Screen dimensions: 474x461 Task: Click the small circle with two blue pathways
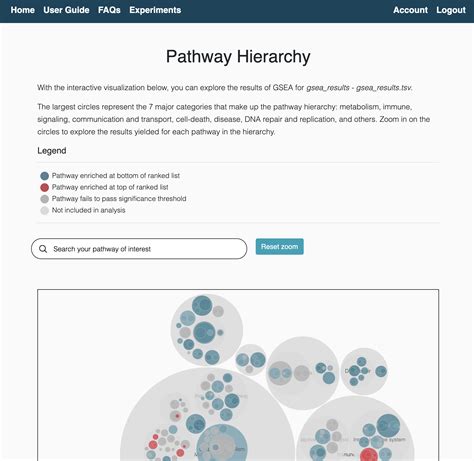(251, 360)
